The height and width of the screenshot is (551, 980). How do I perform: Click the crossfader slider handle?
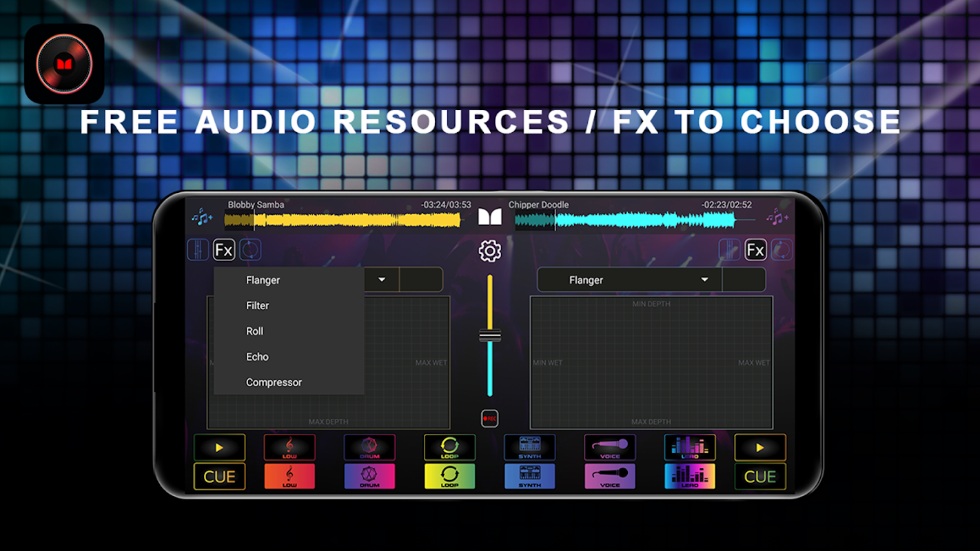(x=490, y=336)
